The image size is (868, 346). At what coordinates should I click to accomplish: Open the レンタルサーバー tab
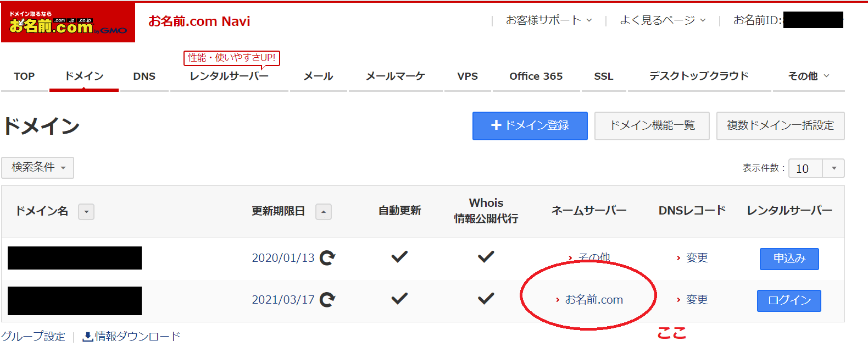tap(229, 76)
